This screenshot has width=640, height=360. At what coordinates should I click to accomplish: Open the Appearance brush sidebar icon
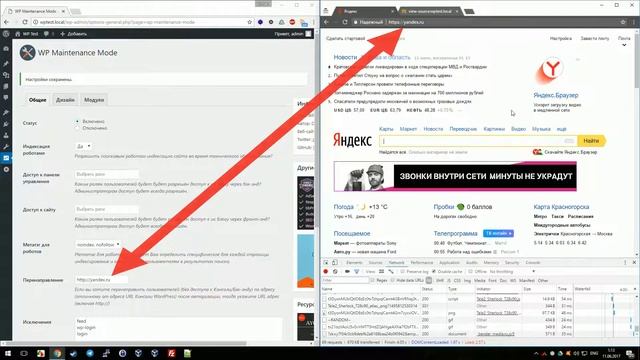point(6,112)
